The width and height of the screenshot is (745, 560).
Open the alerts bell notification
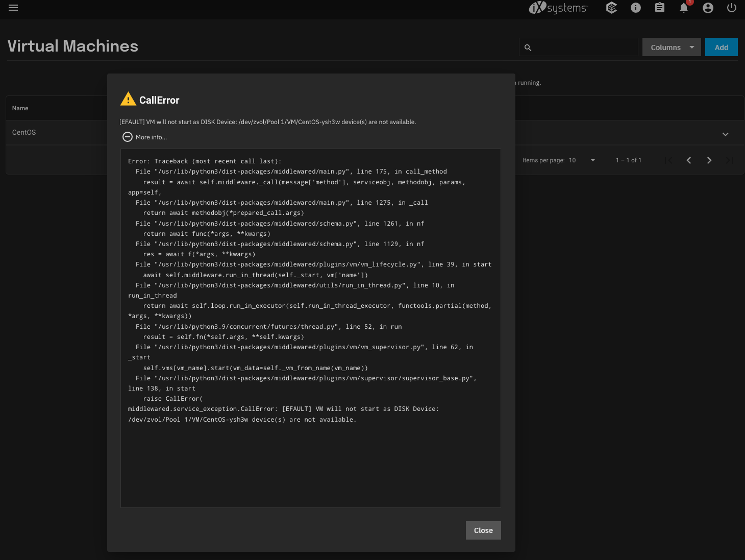click(x=684, y=8)
